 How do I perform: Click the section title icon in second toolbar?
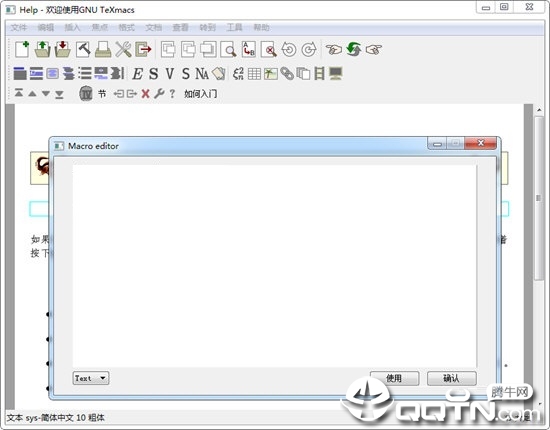pos(20,73)
